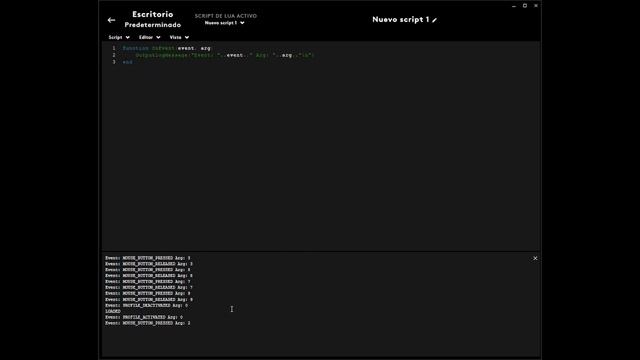Click the 'Nuevo script 1' title
Viewport: 640px width, 360px height.
(x=400, y=20)
